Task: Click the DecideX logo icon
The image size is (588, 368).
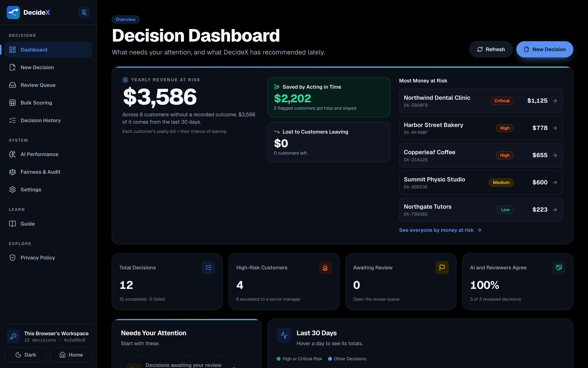Action: [13, 12]
